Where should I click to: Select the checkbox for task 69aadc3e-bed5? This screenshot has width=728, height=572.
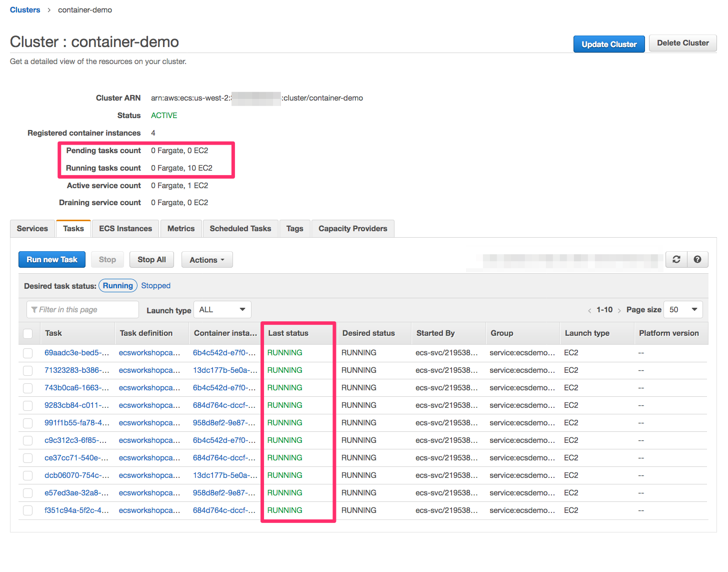28,353
